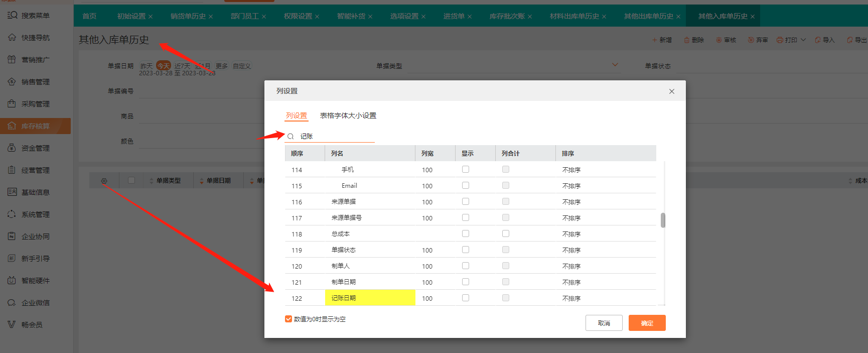Expand the 打印 dropdown arrow
The image size is (868, 353).
tap(803, 40)
